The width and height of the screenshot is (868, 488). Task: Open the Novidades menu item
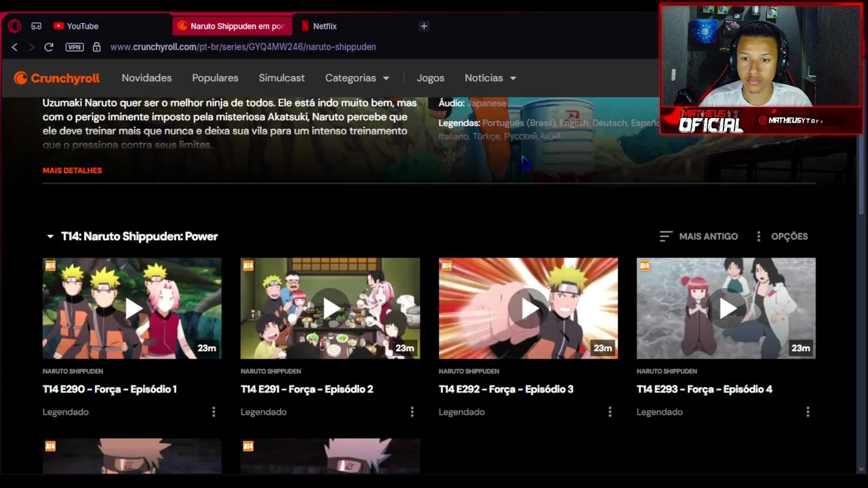tap(146, 78)
